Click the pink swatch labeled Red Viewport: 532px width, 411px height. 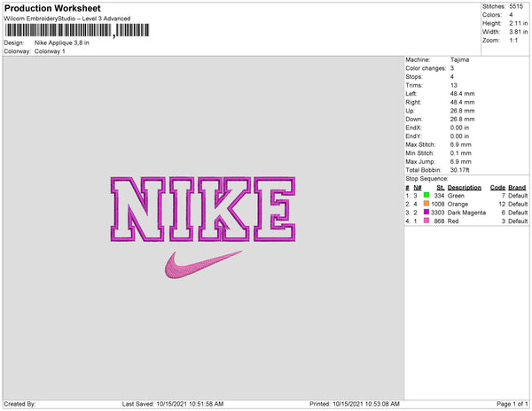coord(426,221)
